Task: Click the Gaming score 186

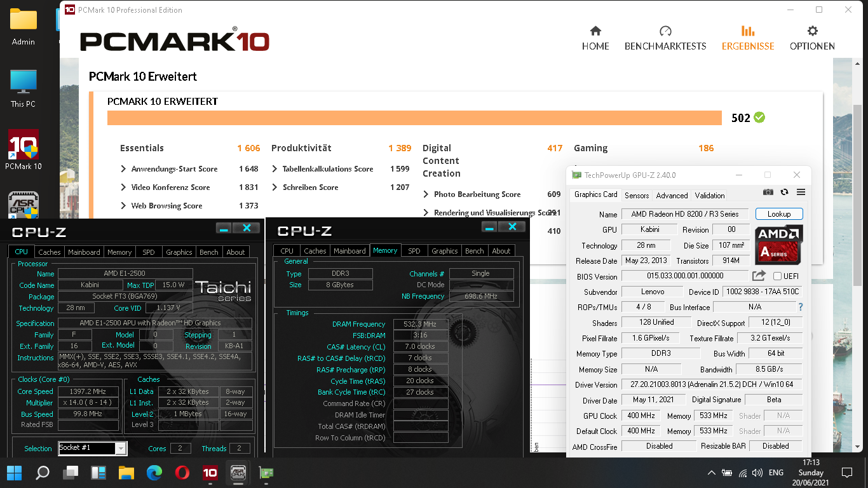Action: pos(706,148)
